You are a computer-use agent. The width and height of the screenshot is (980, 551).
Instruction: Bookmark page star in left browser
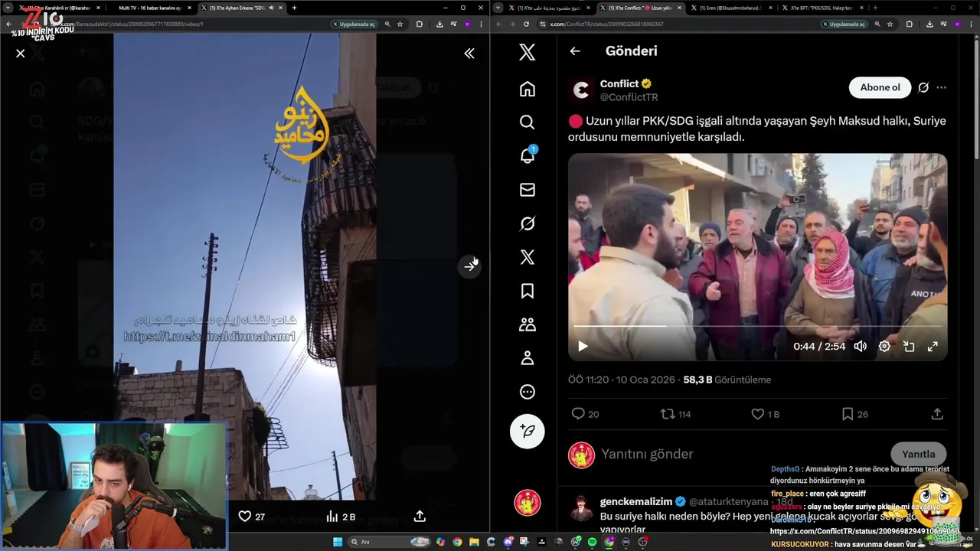point(400,24)
